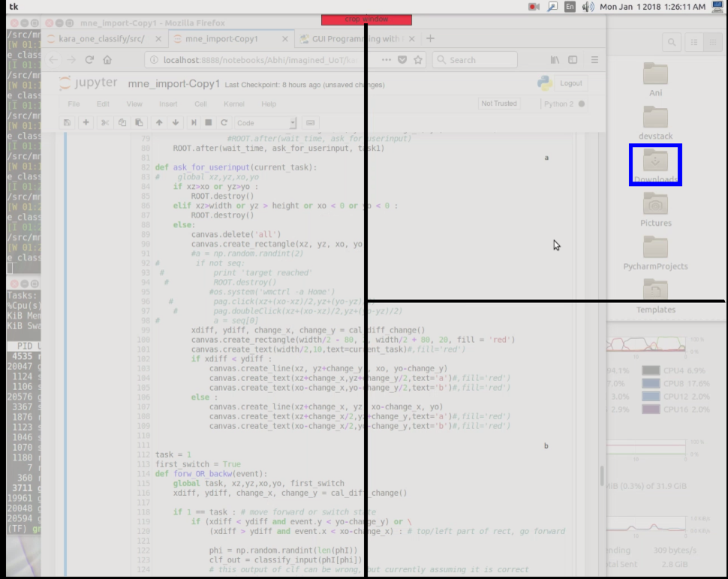Open the File menu in Jupyter
Viewport: 728px width, 579px height.
pos(74,104)
